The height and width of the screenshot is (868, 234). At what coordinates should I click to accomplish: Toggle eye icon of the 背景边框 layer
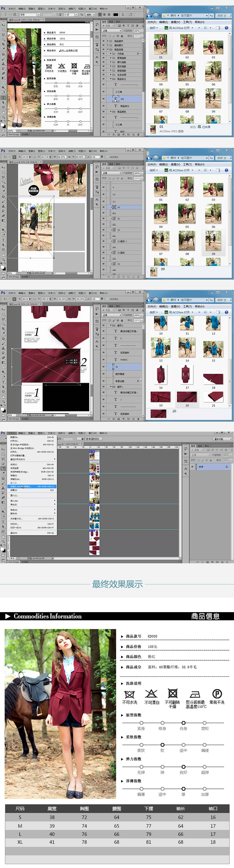(x=104, y=381)
